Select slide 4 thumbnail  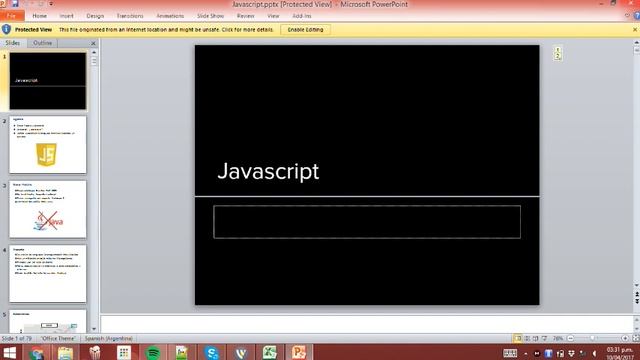(48, 274)
